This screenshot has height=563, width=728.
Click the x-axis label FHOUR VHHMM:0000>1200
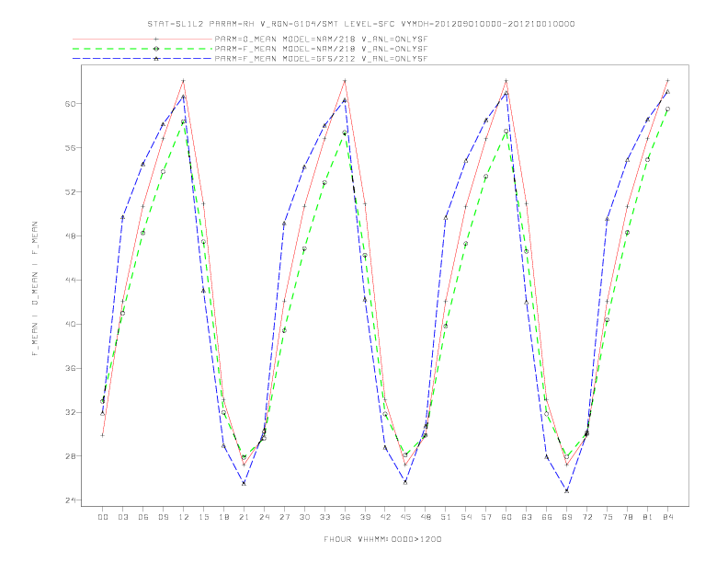pos(382,539)
